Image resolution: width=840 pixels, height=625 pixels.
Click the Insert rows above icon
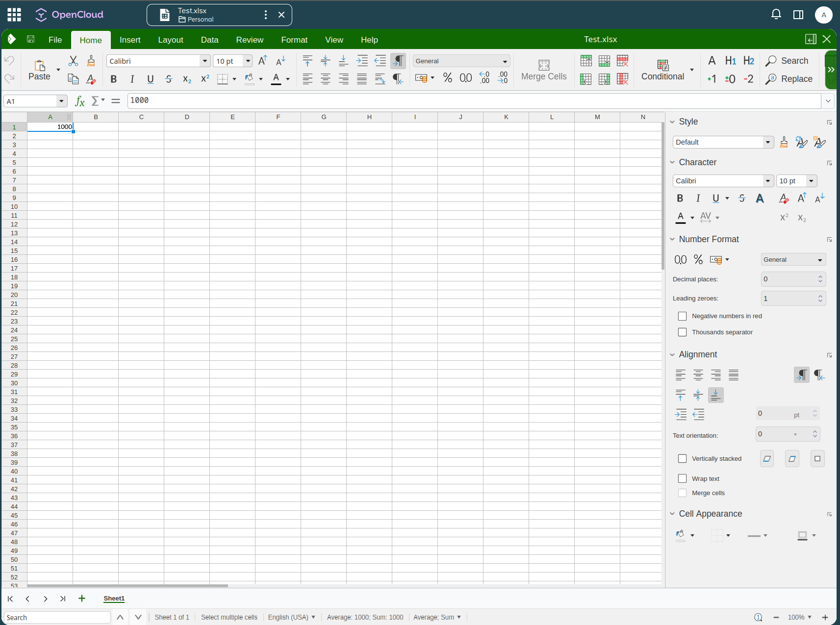coord(586,61)
